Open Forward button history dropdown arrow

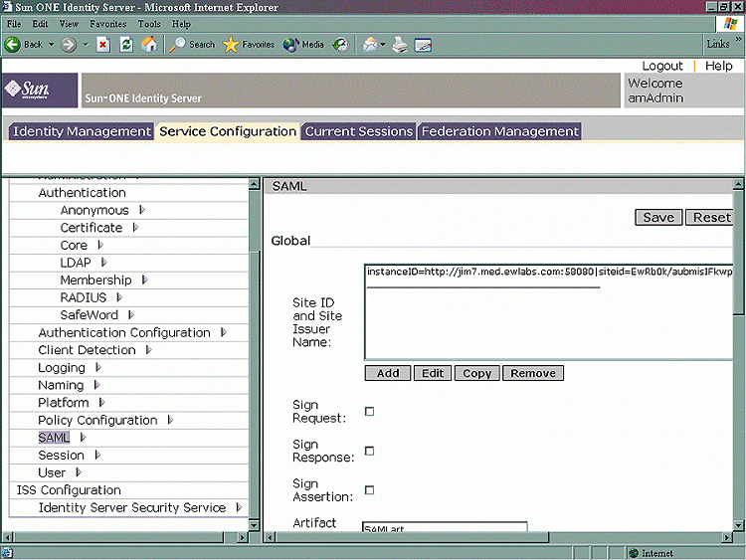click(86, 45)
